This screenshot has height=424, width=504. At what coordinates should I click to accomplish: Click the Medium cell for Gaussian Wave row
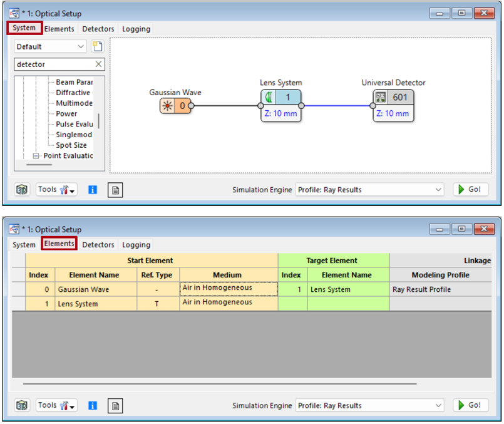point(229,289)
